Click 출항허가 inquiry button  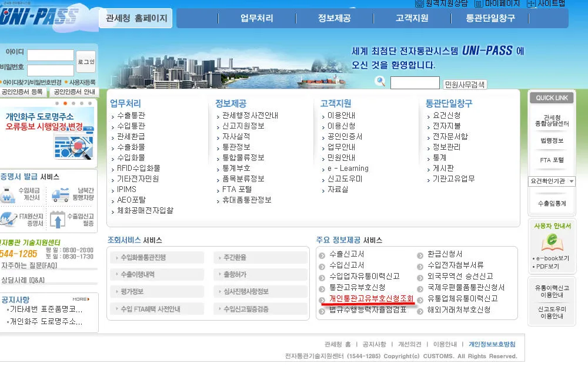tap(260, 274)
